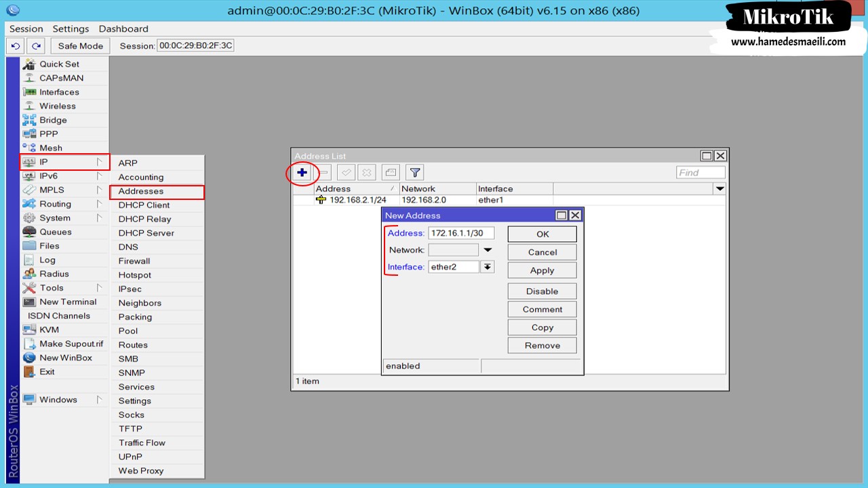
Task: Open New WinBox from sidebar
Action: click(x=64, y=358)
